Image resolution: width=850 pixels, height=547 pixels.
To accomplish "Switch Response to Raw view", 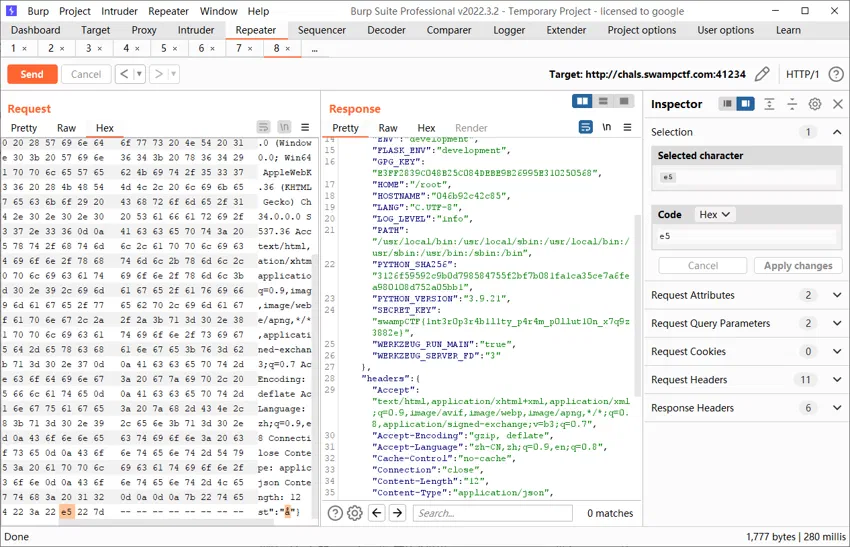I will (388, 128).
